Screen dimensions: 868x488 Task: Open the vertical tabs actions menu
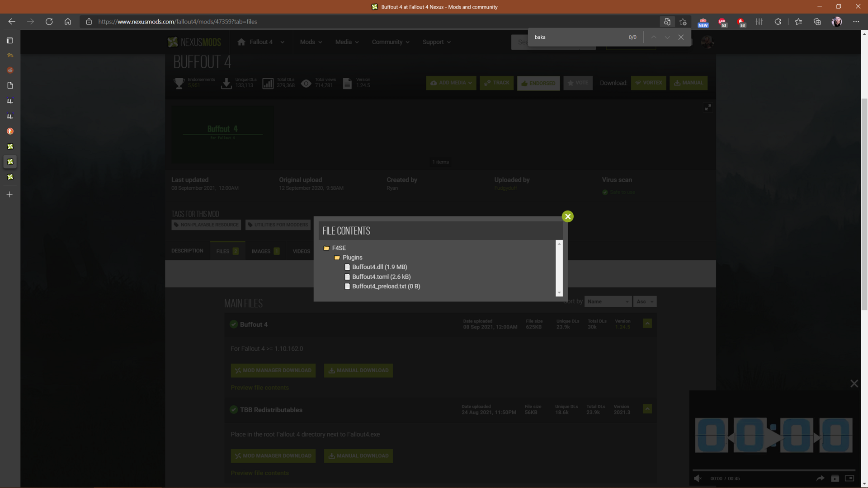9,40
